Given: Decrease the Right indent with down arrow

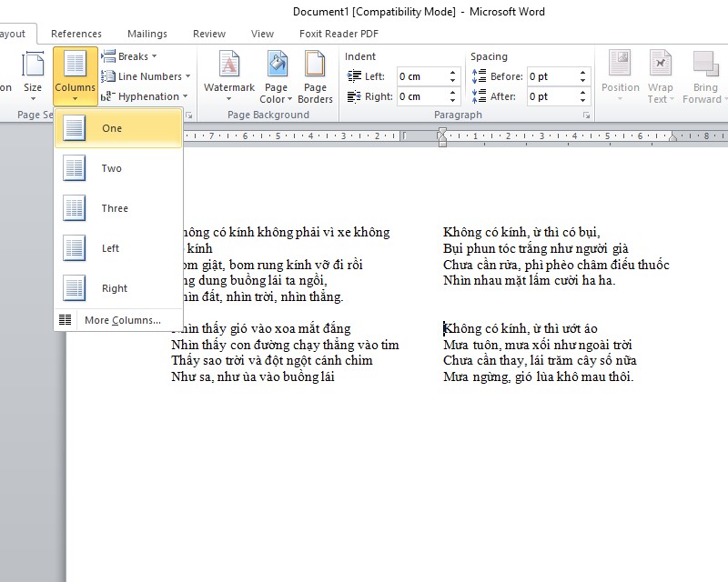Looking at the screenshot, I should (x=452, y=101).
